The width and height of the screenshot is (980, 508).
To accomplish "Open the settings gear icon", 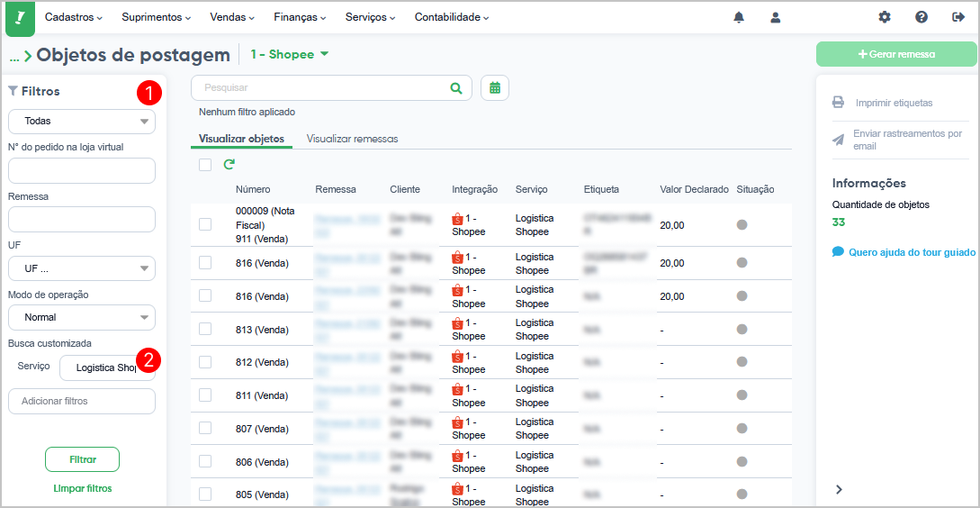I will pos(885,17).
